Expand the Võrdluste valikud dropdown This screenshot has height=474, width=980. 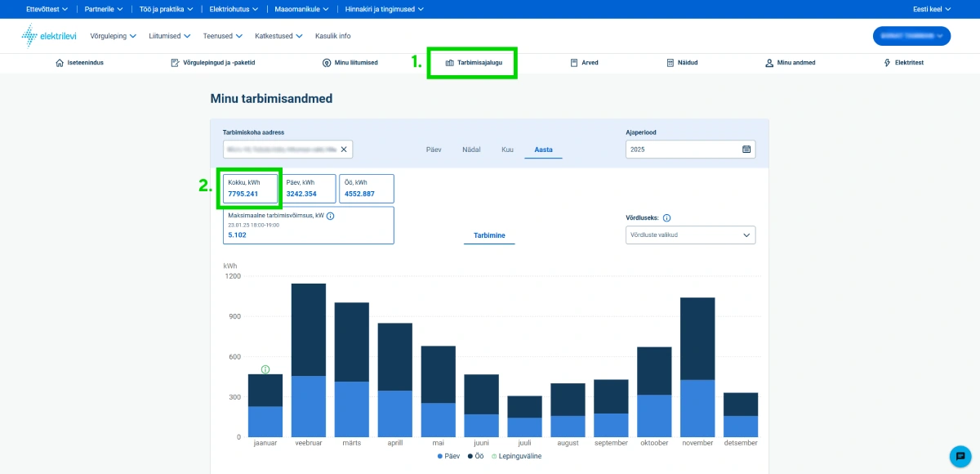click(x=690, y=235)
